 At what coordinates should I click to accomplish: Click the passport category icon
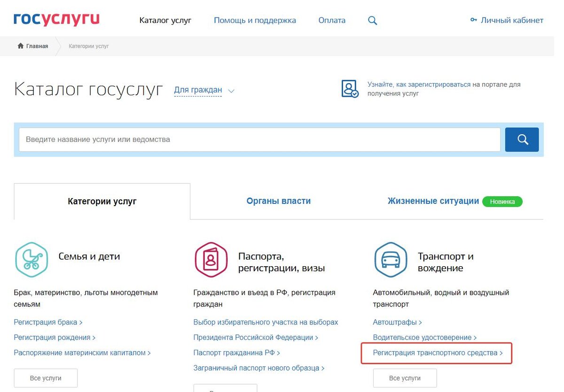pyautogui.click(x=211, y=260)
